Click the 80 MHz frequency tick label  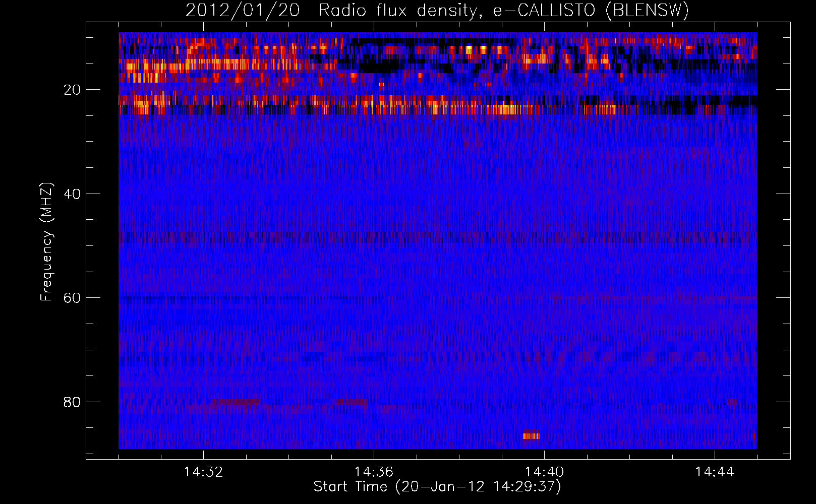[72, 402]
